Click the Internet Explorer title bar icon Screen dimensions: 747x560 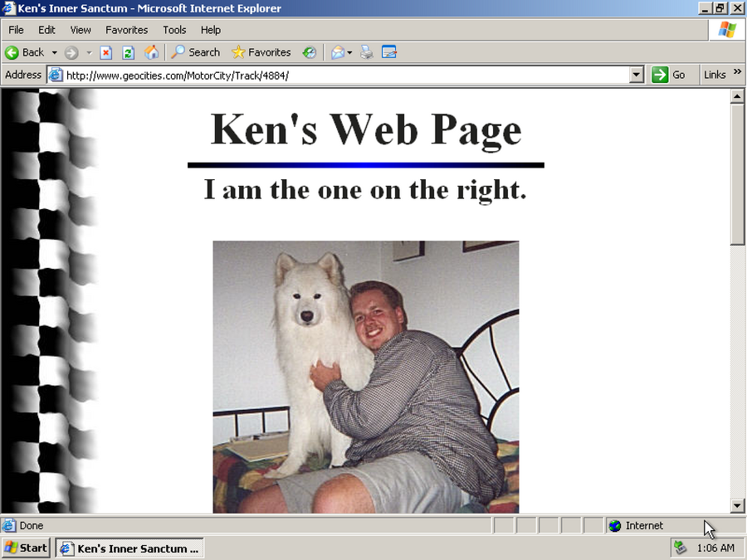[8, 8]
